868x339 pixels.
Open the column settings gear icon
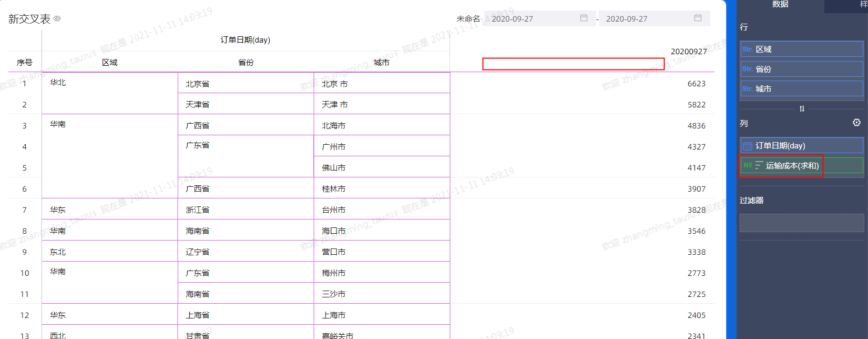coord(856,123)
